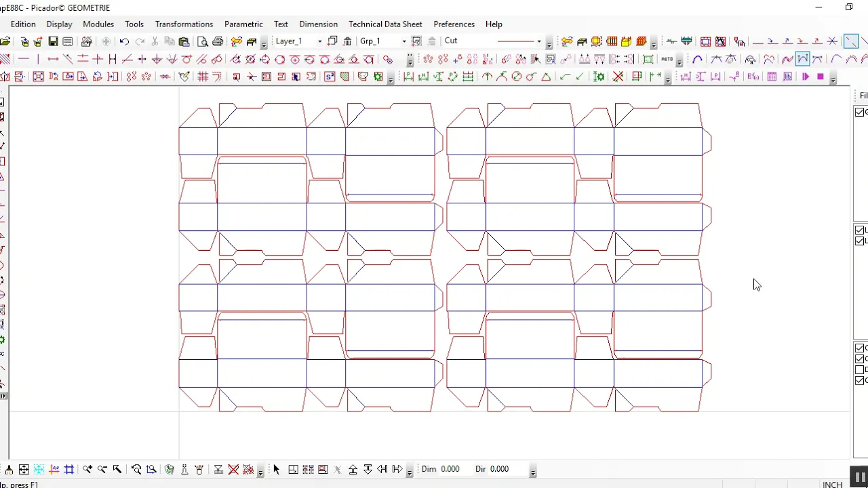Open the Parametric menu
The height and width of the screenshot is (488, 868).
pos(243,24)
